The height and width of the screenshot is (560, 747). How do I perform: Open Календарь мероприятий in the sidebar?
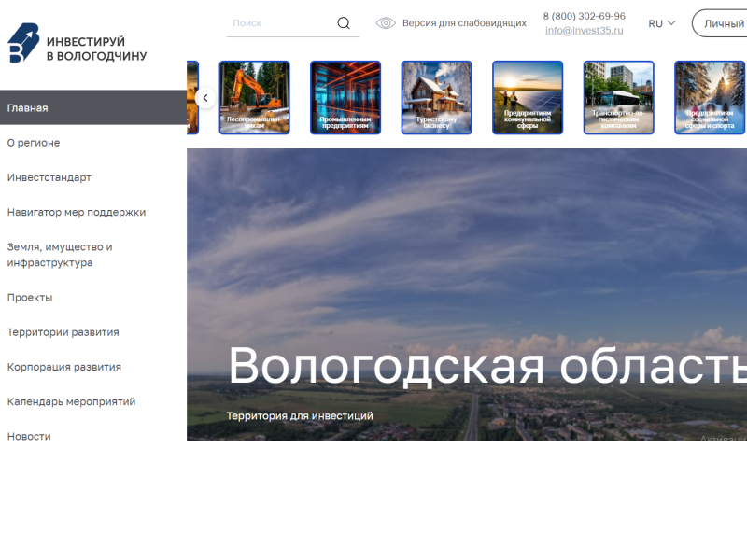tap(72, 401)
